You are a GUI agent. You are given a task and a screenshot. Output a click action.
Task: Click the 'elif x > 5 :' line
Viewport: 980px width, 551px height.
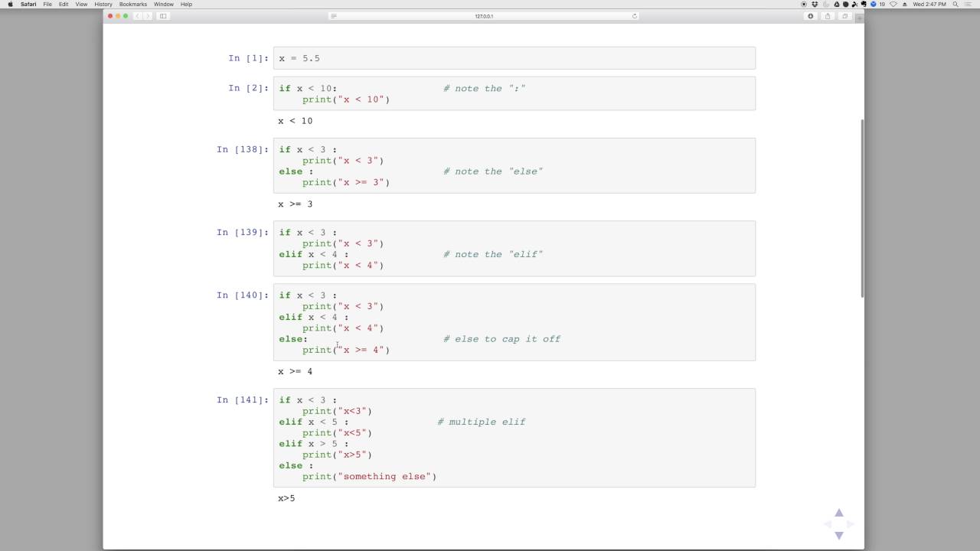[314, 444]
